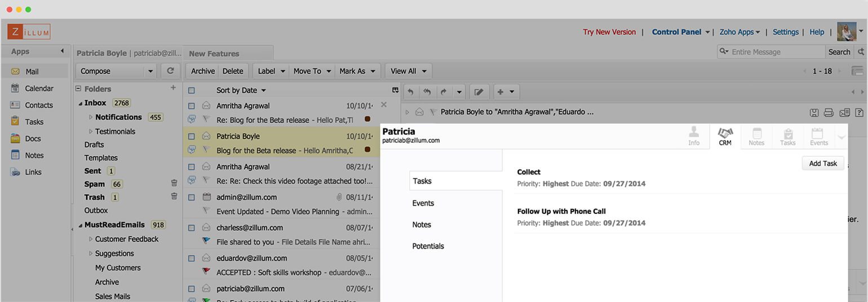The image size is (868, 302).
Task: Open the Zoho Apps dropdown
Action: (x=739, y=32)
